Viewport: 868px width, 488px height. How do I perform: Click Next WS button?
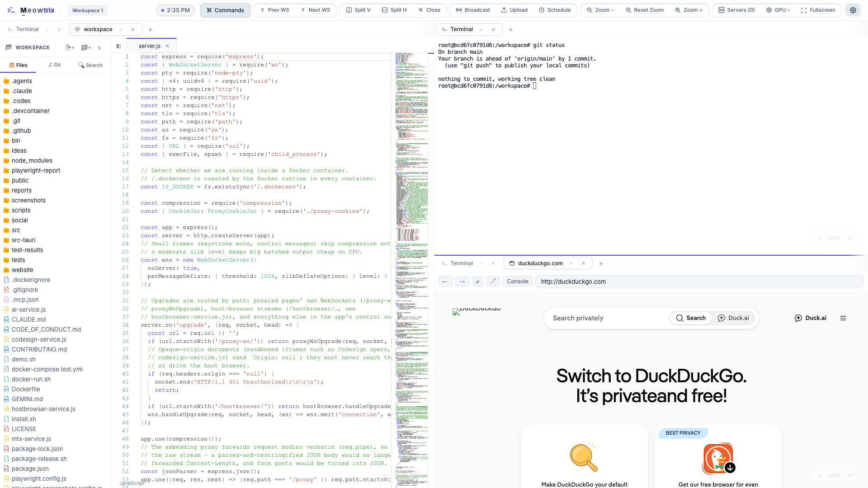pos(315,10)
